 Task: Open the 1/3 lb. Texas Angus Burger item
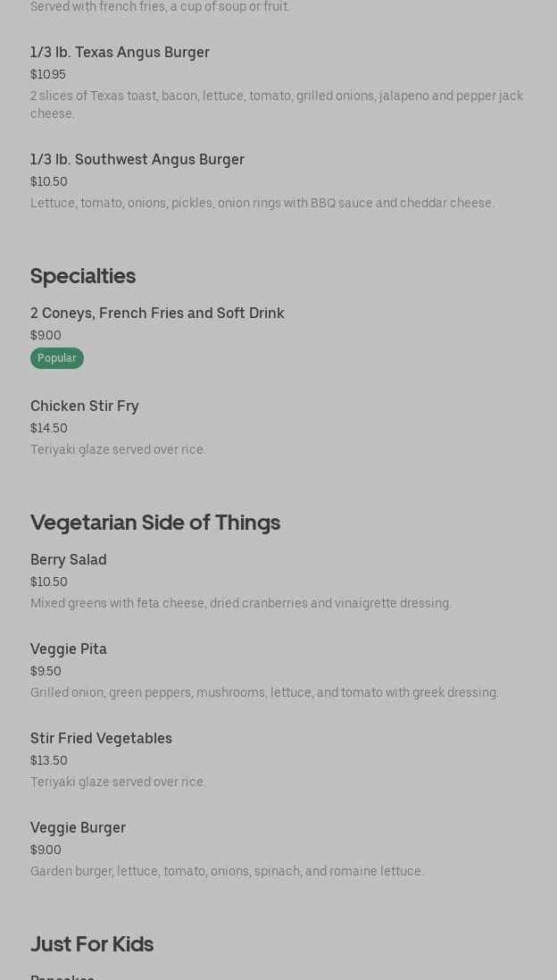(120, 53)
